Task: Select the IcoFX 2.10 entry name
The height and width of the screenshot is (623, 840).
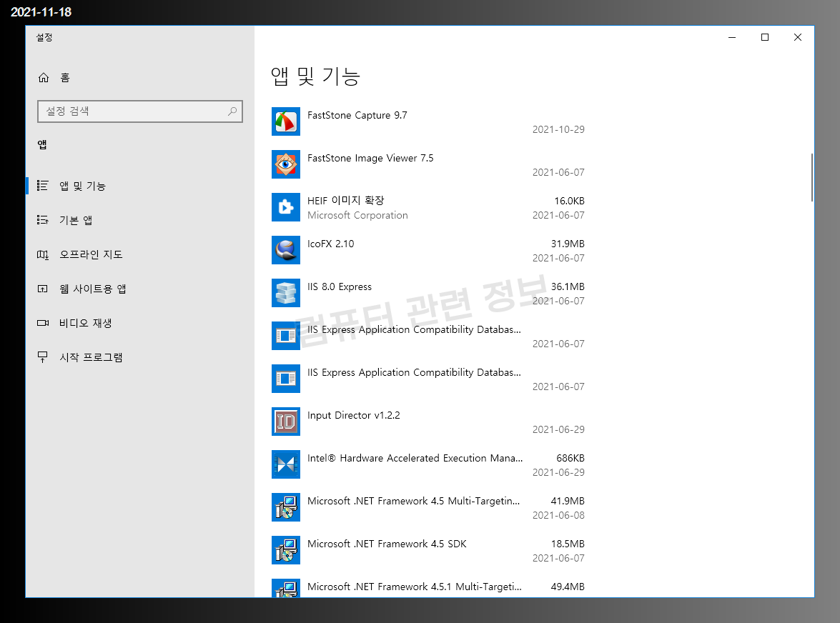Action: (x=330, y=244)
